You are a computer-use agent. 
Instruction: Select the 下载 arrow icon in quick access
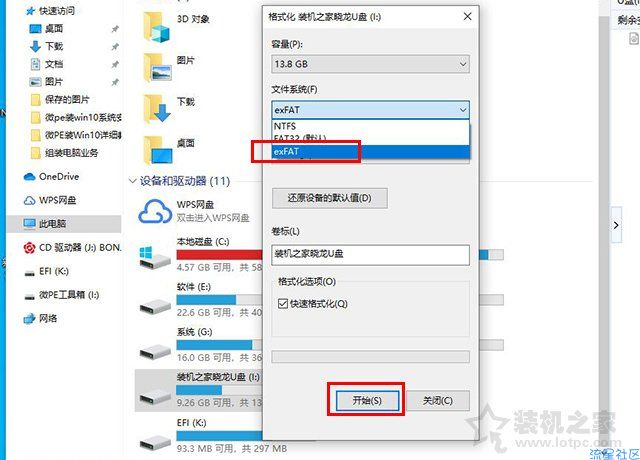(36, 46)
